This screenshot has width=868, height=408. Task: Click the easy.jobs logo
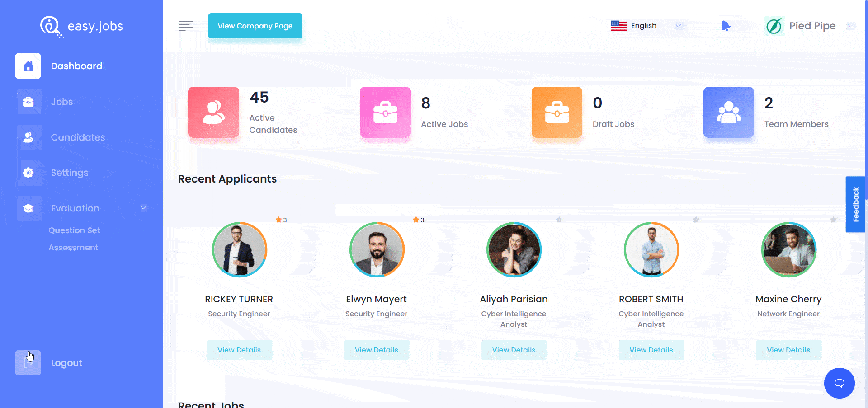point(81,26)
